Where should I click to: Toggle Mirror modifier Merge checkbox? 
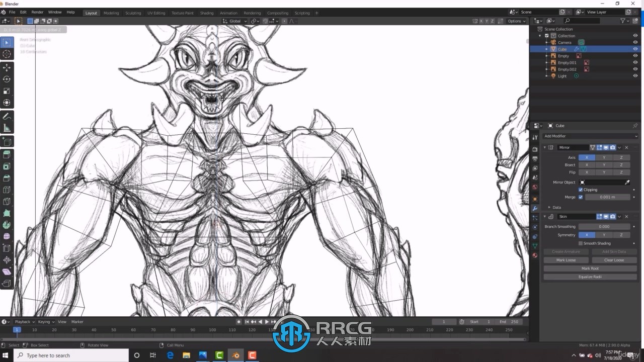click(x=581, y=197)
